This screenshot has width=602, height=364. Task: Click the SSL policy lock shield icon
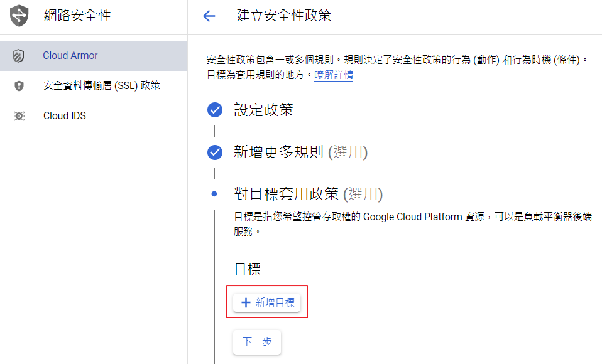(x=19, y=86)
